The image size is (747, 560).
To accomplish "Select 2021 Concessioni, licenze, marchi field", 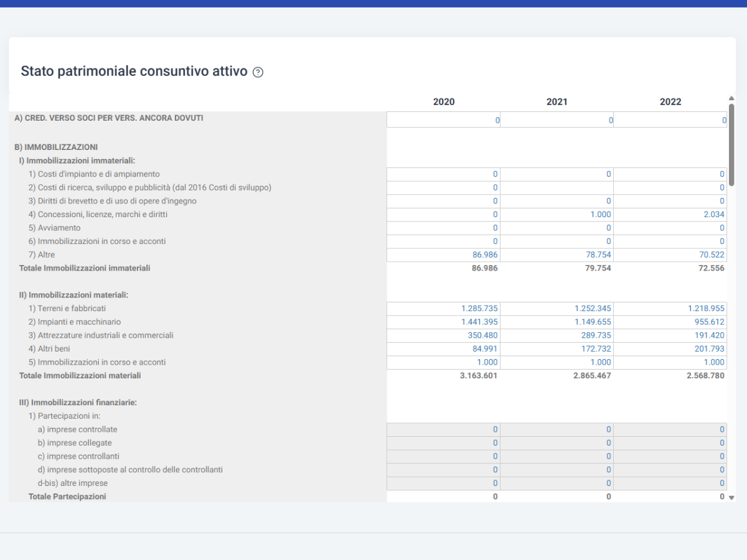I will pyautogui.click(x=557, y=215).
